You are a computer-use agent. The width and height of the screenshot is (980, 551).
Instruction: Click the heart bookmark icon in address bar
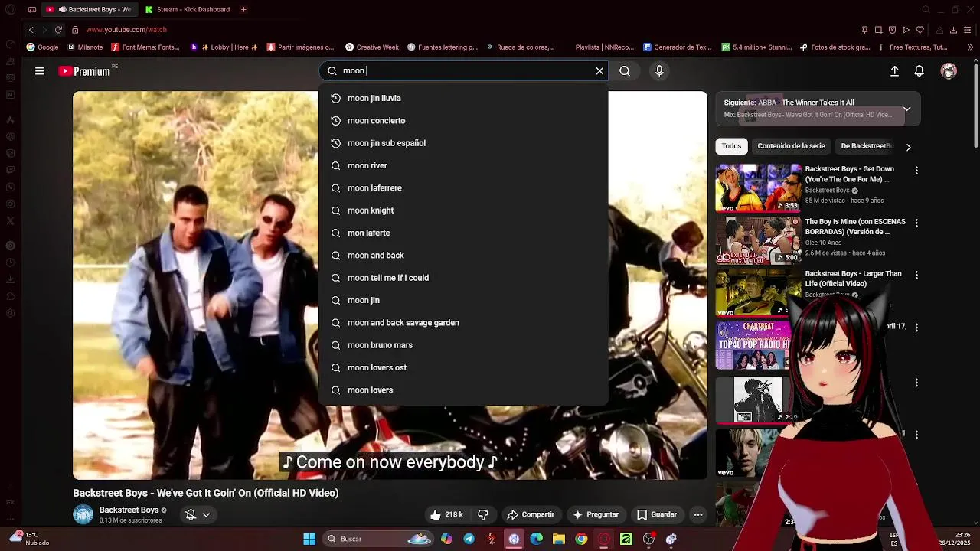pyautogui.click(x=920, y=30)
